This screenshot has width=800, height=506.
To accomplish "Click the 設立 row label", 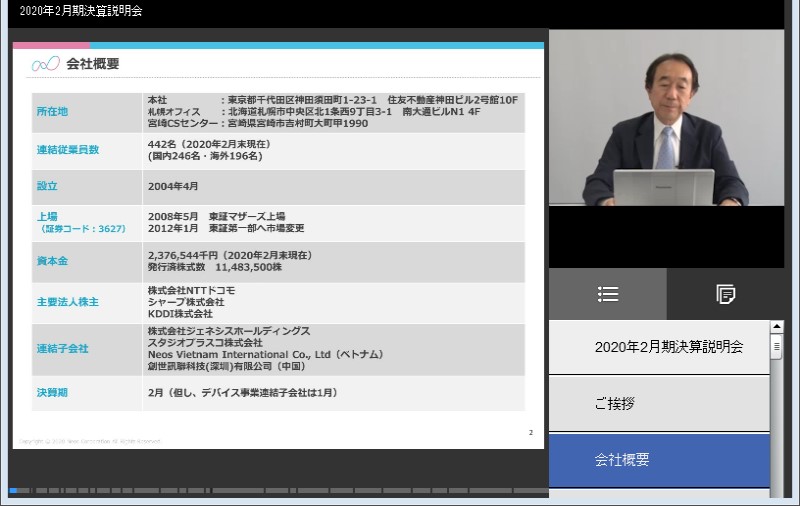I will click(47, 186).
